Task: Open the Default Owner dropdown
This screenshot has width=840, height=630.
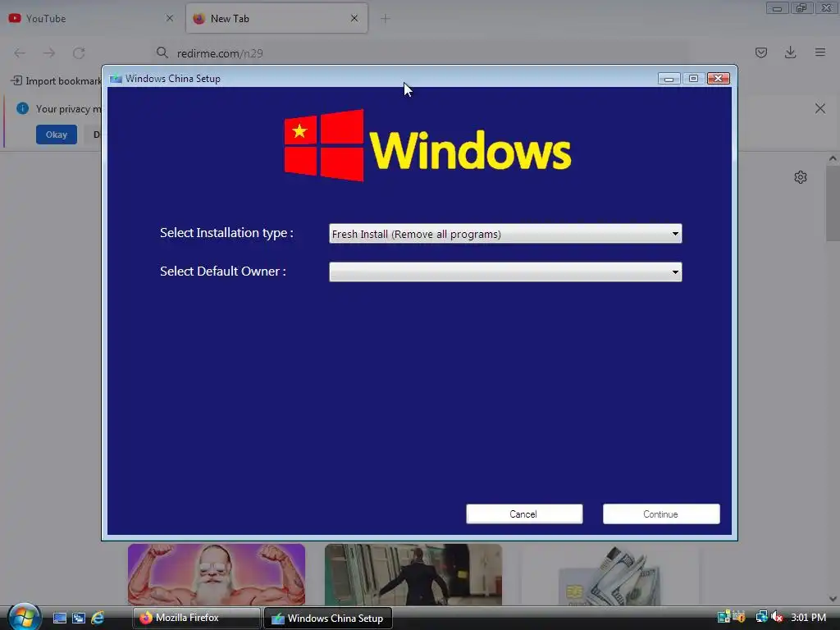Action: click(x=505, y=272)
